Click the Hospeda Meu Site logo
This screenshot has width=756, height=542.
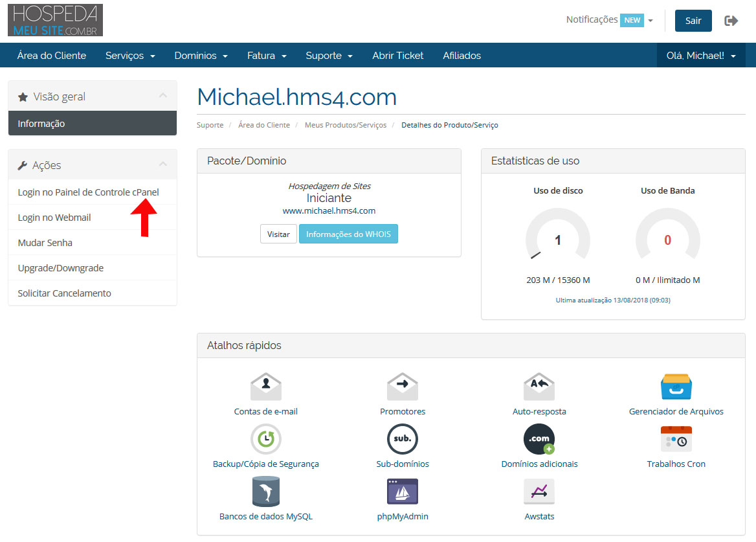[x=56, y=20]
